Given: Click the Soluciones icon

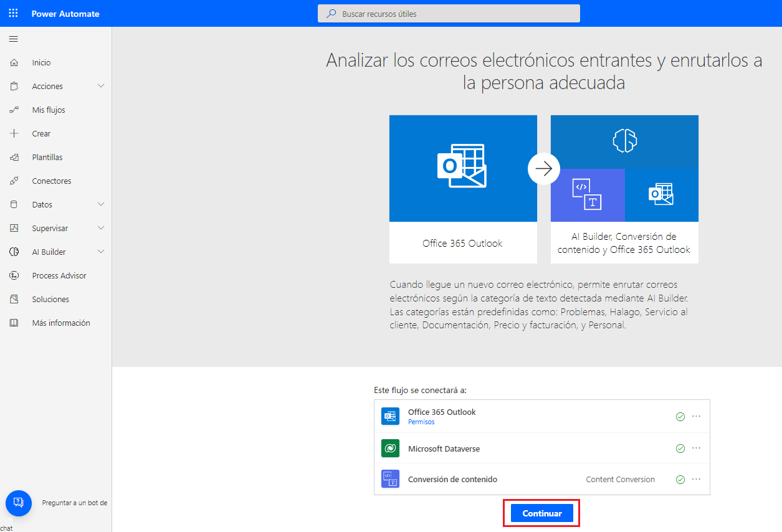Looking at the screenshot, I should [x=14, y=299].
